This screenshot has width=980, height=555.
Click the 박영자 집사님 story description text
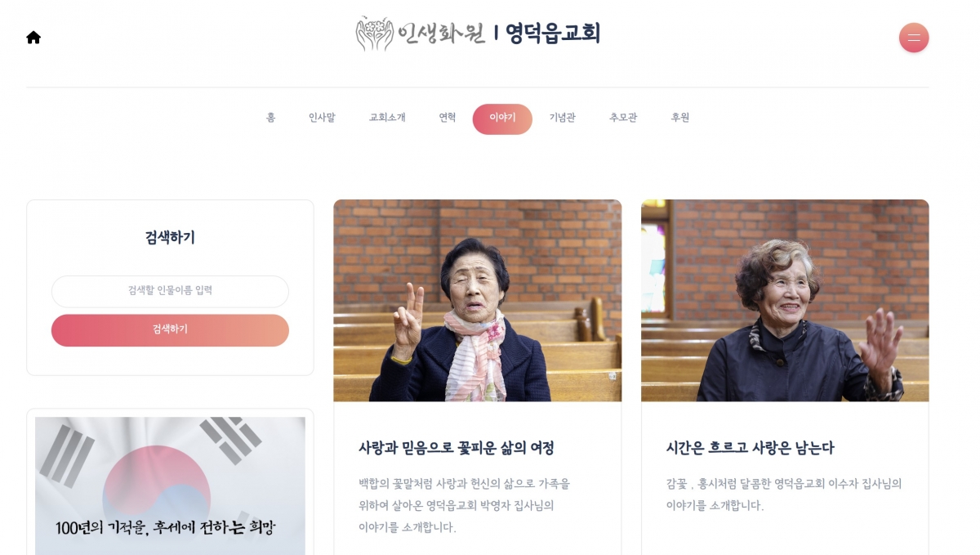point(465,505)
